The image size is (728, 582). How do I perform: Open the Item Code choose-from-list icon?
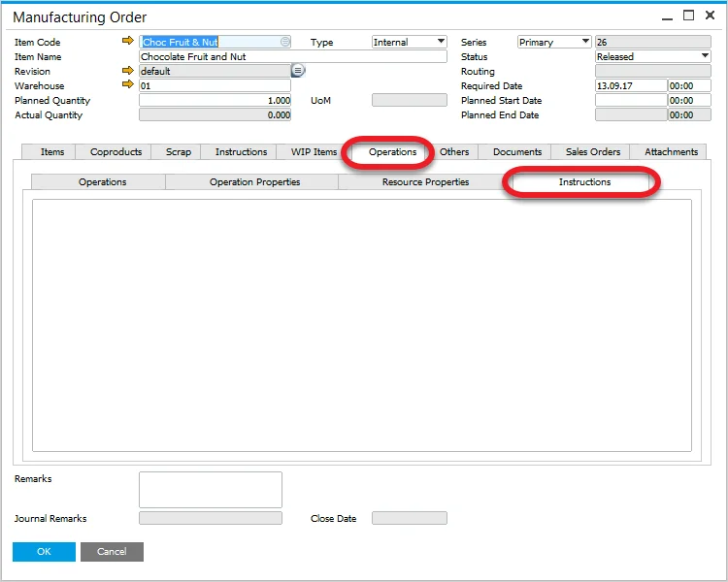coord(284,42)
